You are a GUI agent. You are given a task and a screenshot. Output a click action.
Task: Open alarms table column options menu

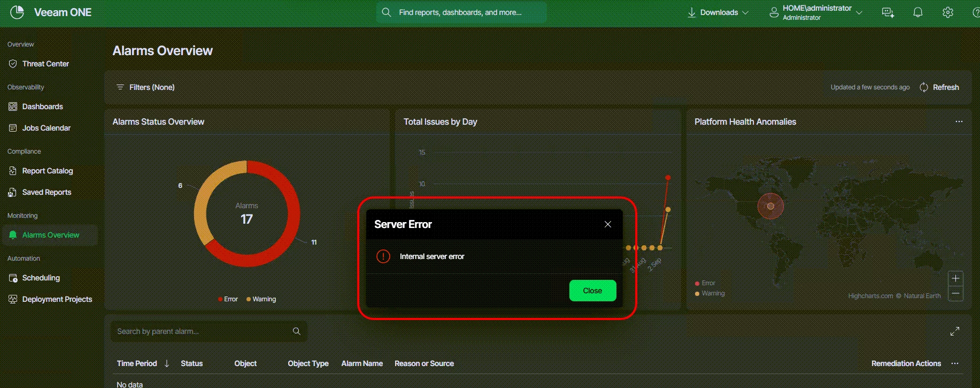pyautogui.click(x=955, y=363)
